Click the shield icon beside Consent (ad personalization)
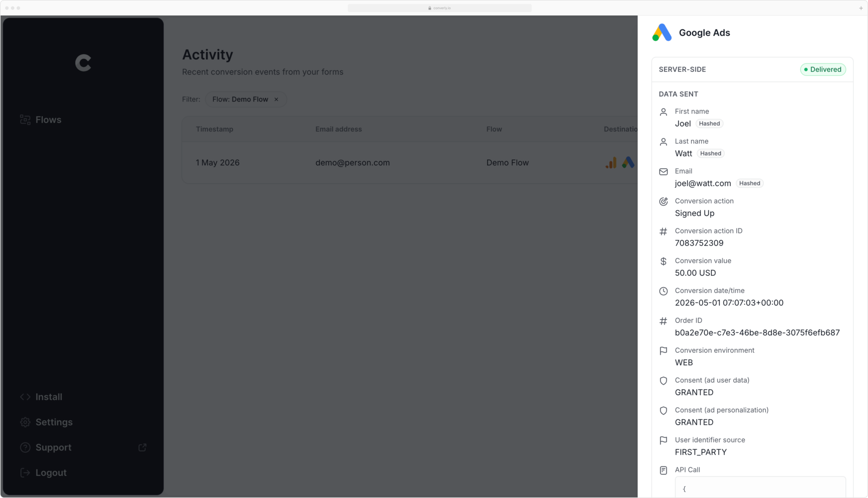This screenshot has height=498, width=868. (x=664, y=411)
